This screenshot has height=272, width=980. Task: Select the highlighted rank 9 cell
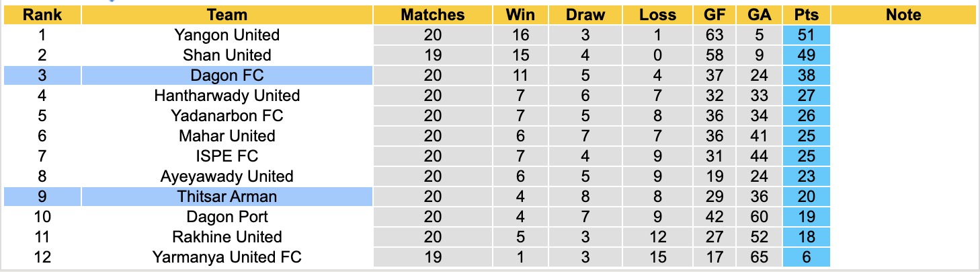tap(42, 197)
